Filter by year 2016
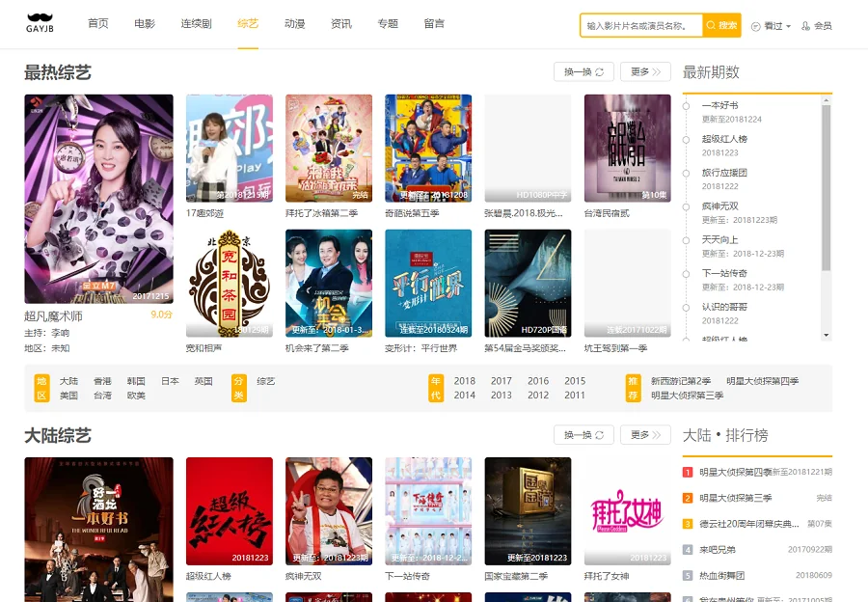This screenshot has width=868, height=602. point(538,381)
